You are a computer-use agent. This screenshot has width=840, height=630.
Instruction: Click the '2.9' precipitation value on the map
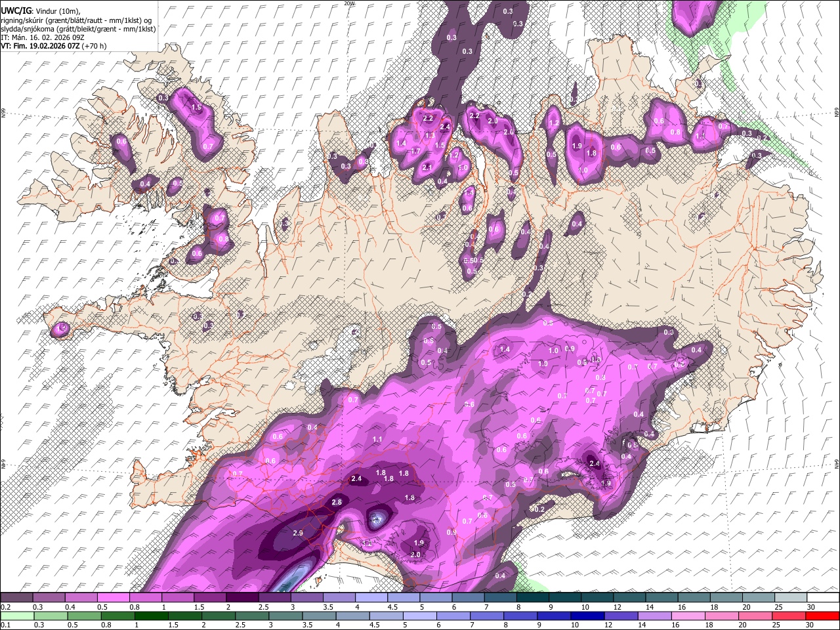pyautogui.click(x=297, y=533)
